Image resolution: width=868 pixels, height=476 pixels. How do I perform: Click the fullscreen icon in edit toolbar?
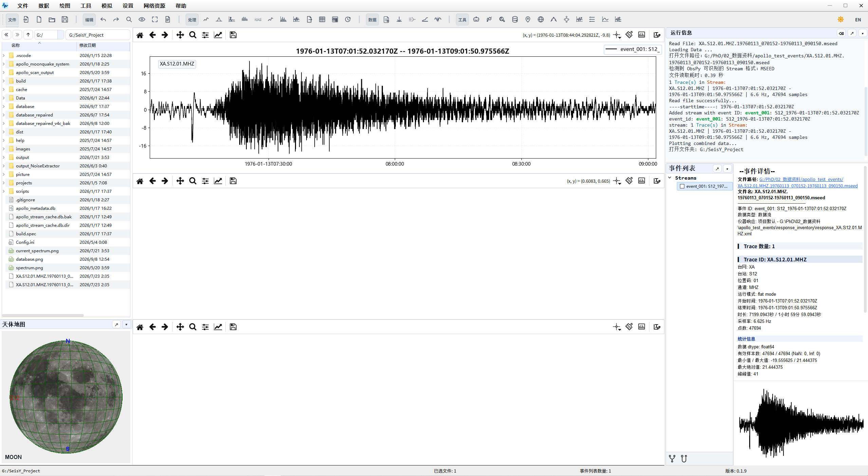(155, 19)
